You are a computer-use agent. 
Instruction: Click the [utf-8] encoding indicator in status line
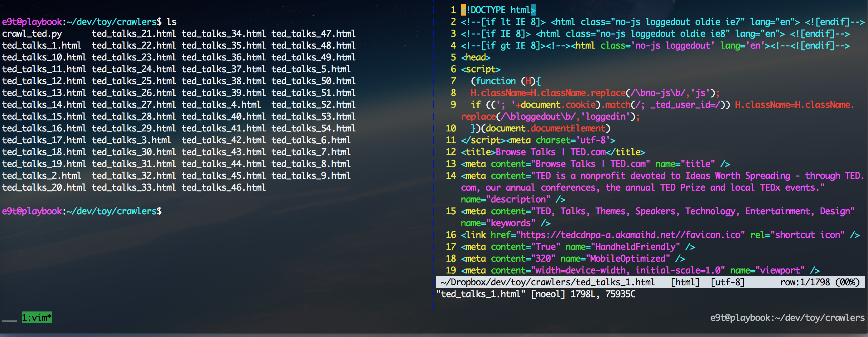[x=727, y=282]
